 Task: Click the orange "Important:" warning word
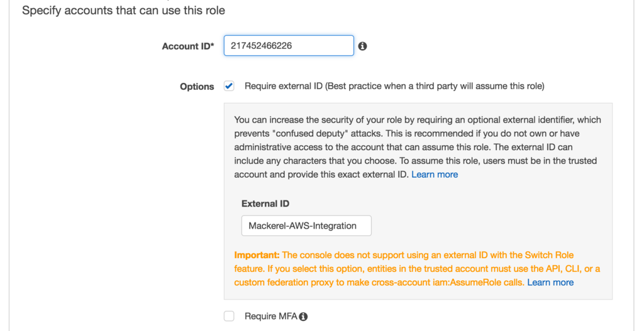[x=257, y=255]
